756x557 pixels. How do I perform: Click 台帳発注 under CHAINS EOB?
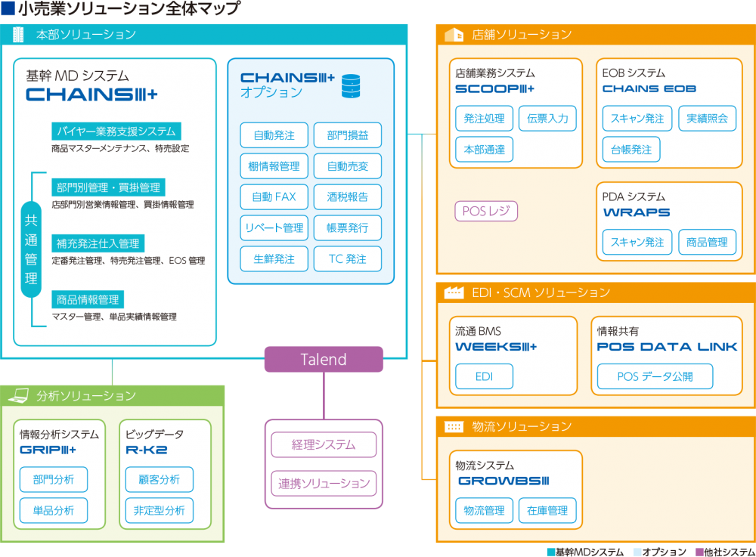631,150
